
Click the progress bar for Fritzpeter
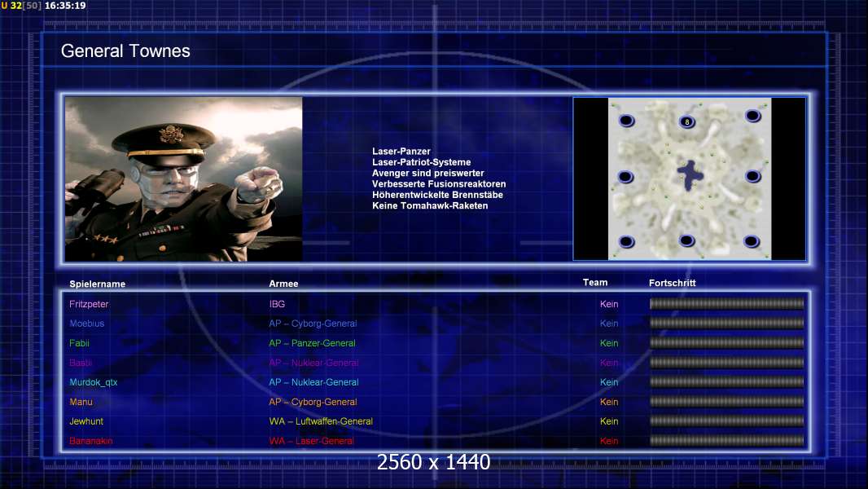[726, 304]
